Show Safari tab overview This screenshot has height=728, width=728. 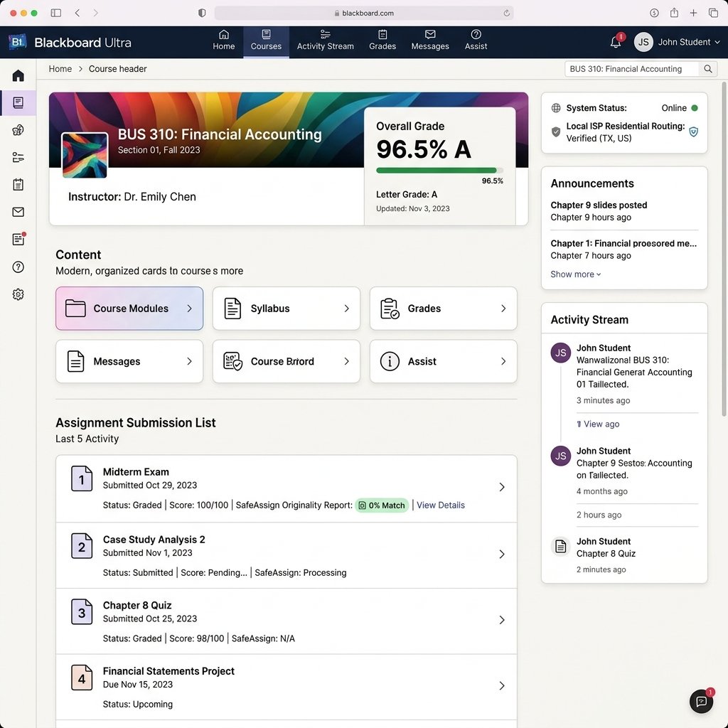(x=713, y=13)
